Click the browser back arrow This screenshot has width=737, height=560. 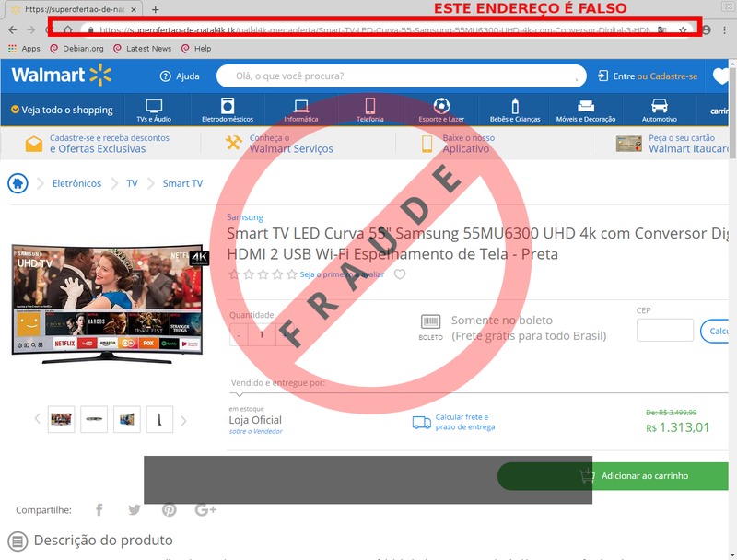point(13,30)
